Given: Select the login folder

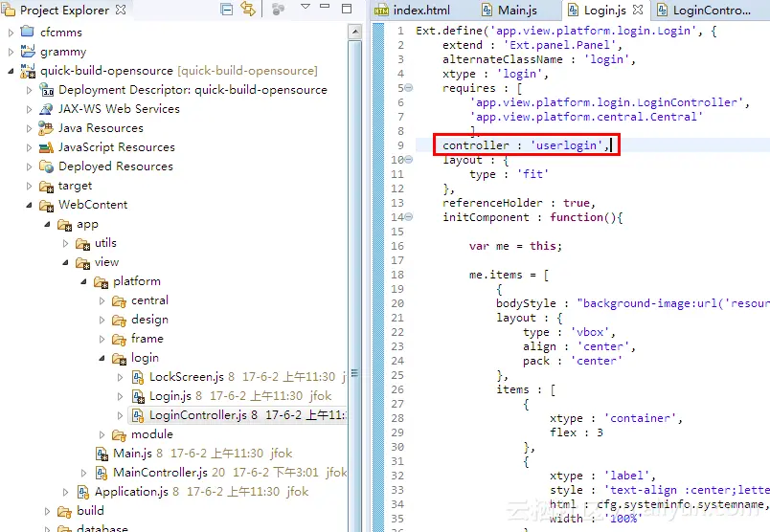Looking at the screenshot, I should tap(145, 358).
